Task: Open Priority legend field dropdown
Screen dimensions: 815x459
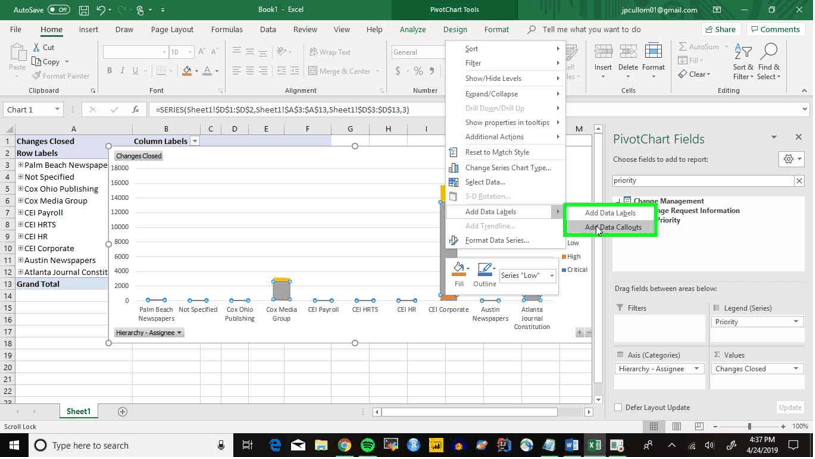Action: 796,322
